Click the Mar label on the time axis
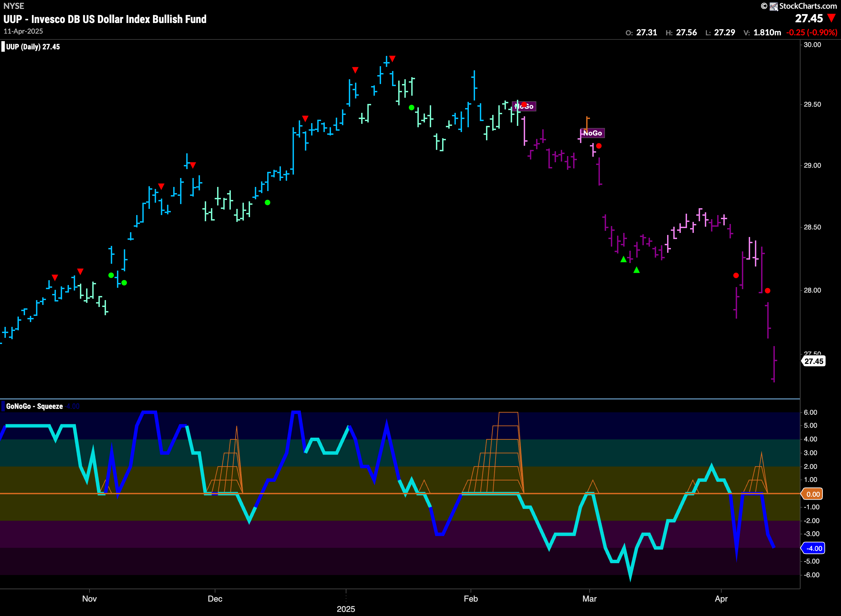The width and height of the screenshot is (841, 616). tap(589, 599)
